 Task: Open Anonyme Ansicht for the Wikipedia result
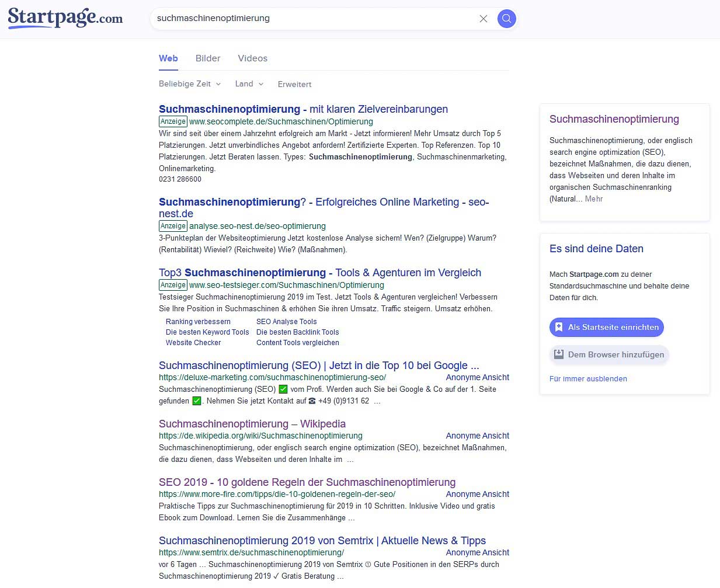pos(477,436)
